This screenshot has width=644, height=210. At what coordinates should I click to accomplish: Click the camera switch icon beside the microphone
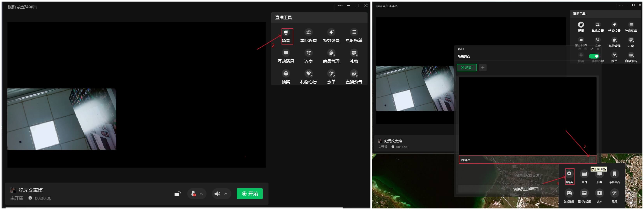177,194
